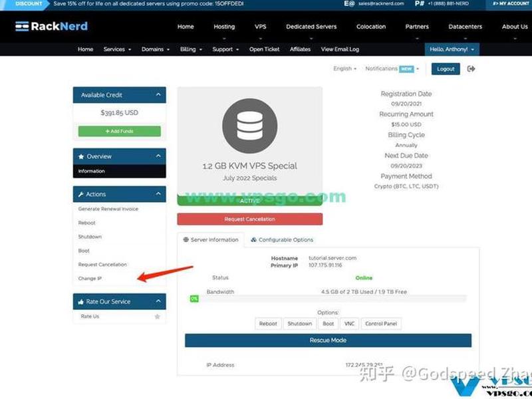Click the sales@racknerd.com email link
Screen dimensions: 532x399
tap(381, 3)
